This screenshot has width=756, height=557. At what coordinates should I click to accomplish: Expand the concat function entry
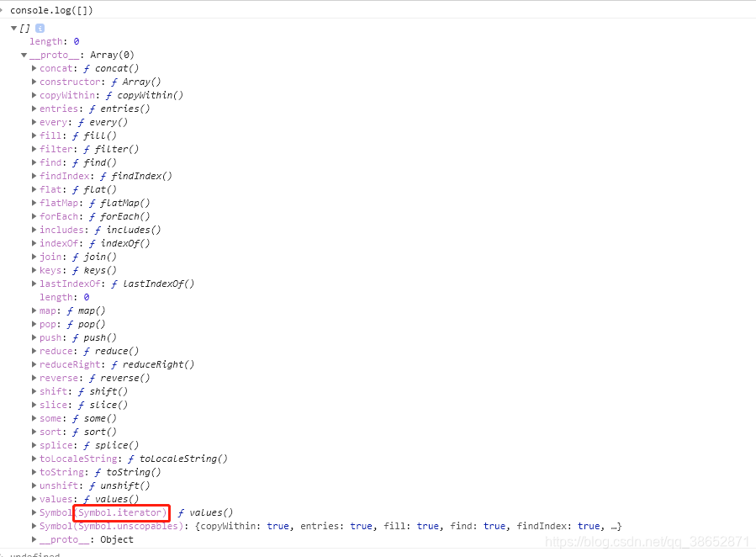[34, 68]
